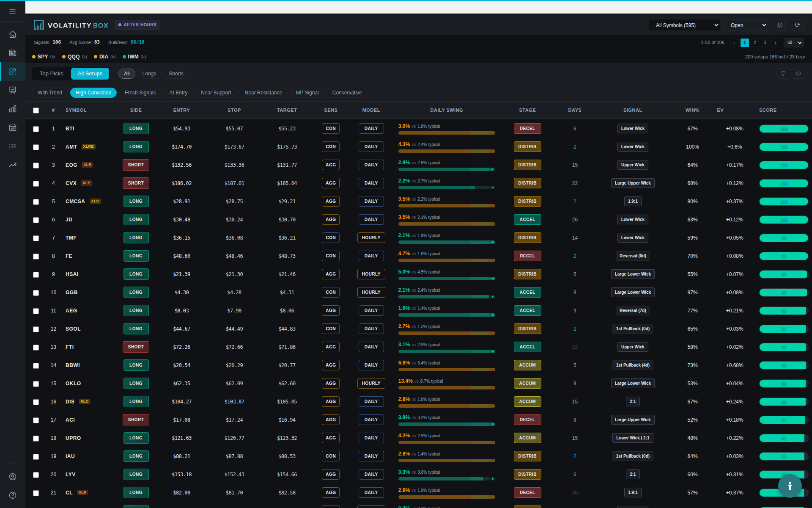Screen dimensions: 812x508
Task: Check the AMT row checkbox
Action: point(36,147)
